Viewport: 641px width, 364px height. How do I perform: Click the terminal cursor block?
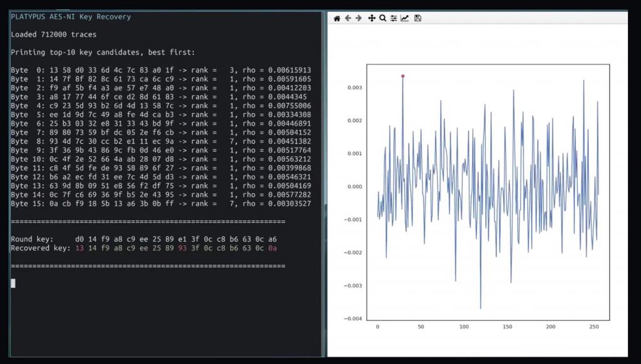coord(13,283)
